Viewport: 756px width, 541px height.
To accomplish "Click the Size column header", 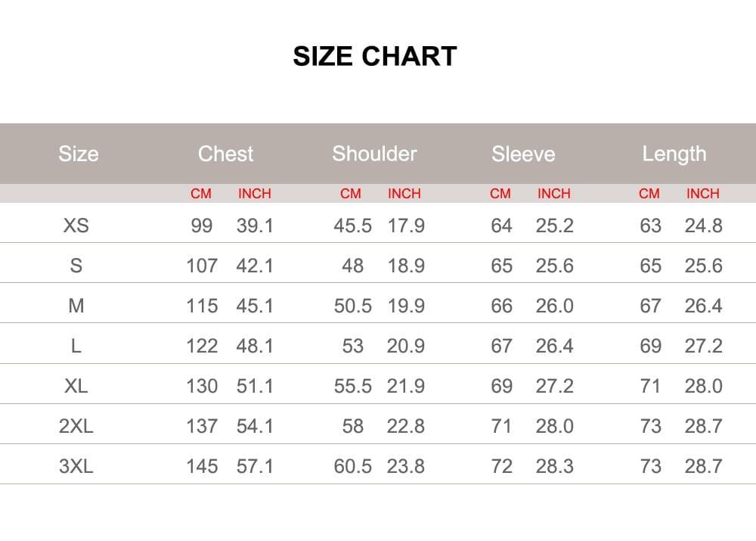I will 79,154.
